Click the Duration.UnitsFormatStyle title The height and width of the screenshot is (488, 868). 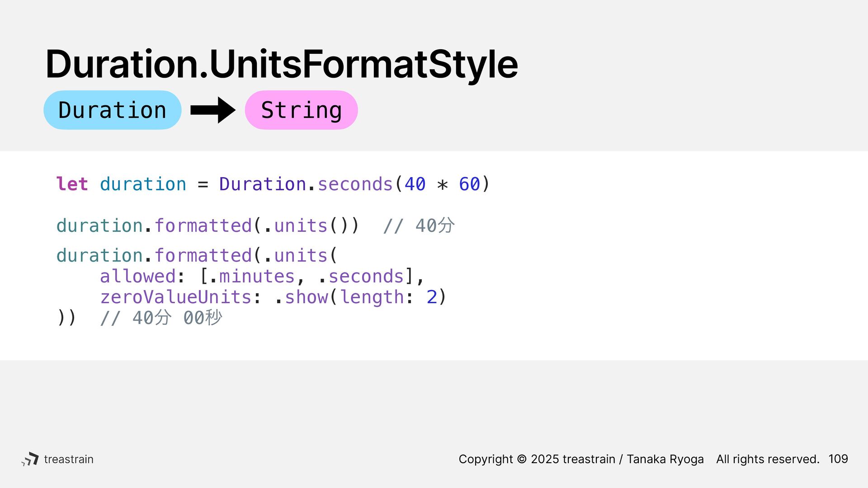[x=281, y=64]
